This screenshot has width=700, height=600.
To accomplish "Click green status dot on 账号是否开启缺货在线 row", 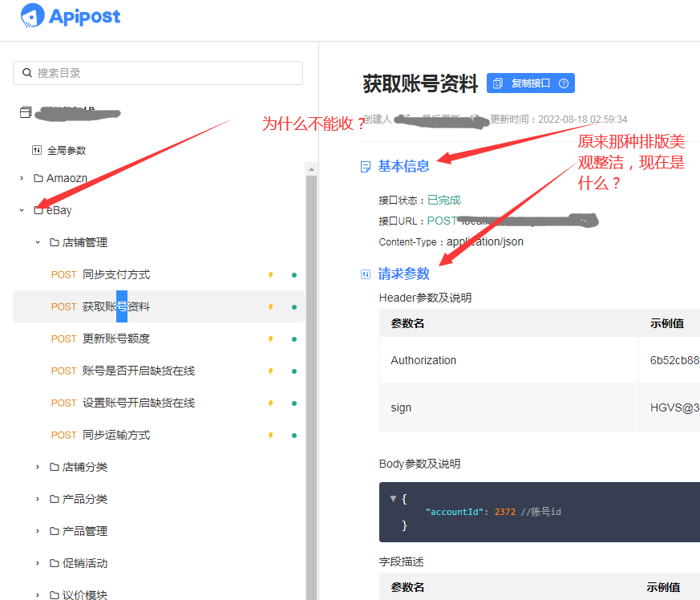I will tap(294, 371).
